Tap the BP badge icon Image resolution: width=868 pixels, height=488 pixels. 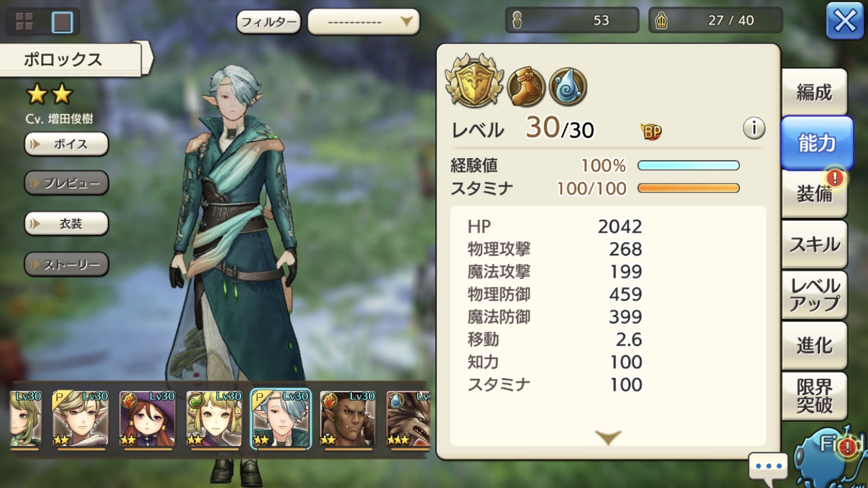tap(651, 131)
